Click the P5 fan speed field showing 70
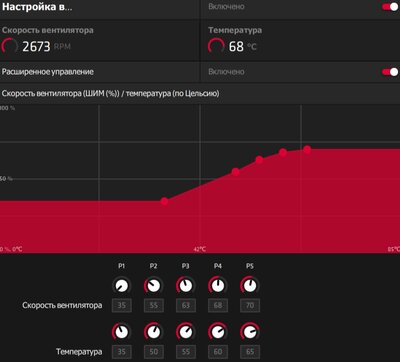Image resolution: width=400 pixels, height=362 pixels. pos(250,305)
